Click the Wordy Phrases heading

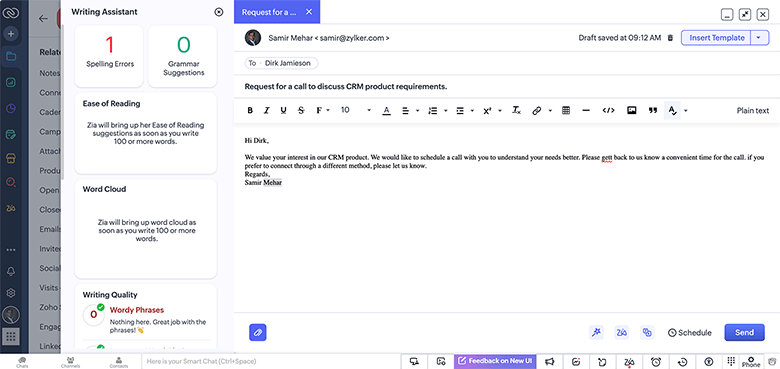click(137, 310)
